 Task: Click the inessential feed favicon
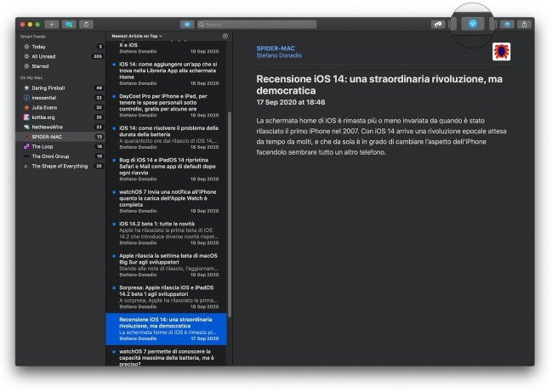tap(26, 98)
